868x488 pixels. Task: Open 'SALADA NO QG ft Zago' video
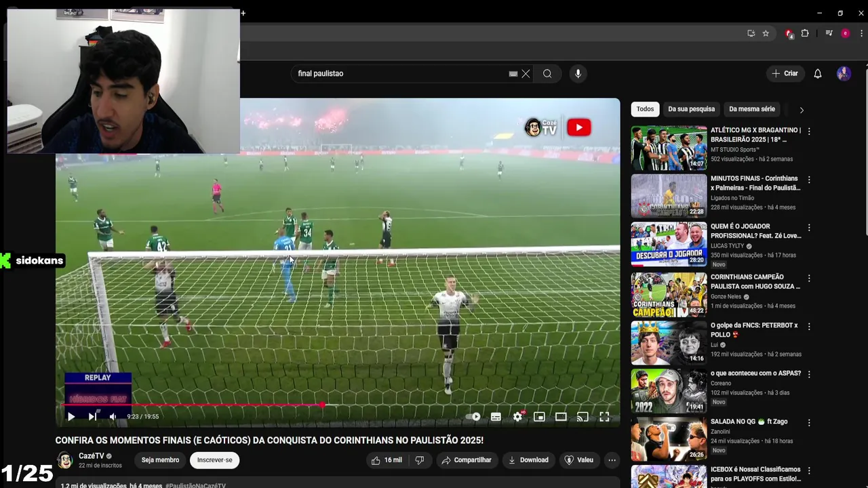pyautogui.click(x=749, y=422)
